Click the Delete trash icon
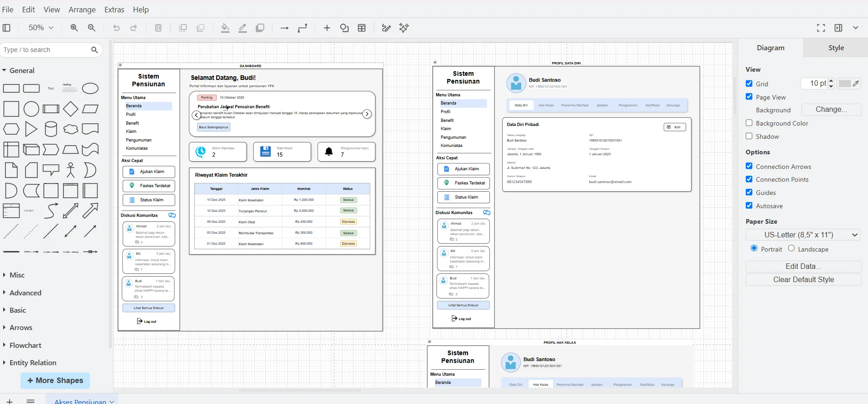The height and width of the screenshot is (404, 868). (x=158, y=28)
